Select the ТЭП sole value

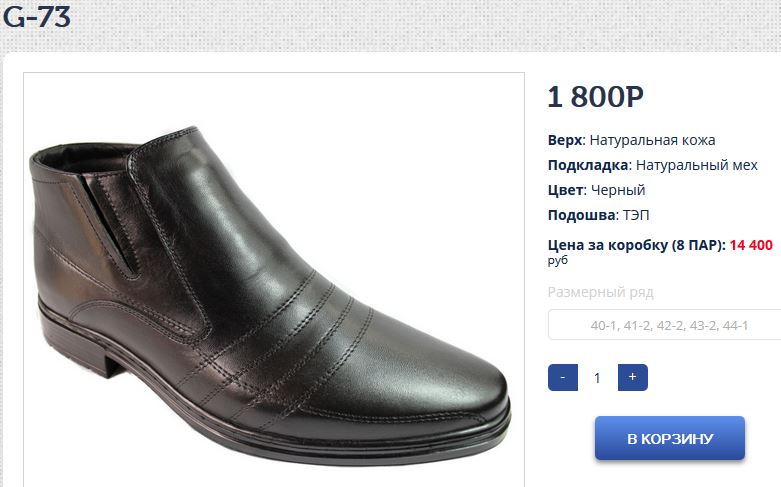pos(636,215)
